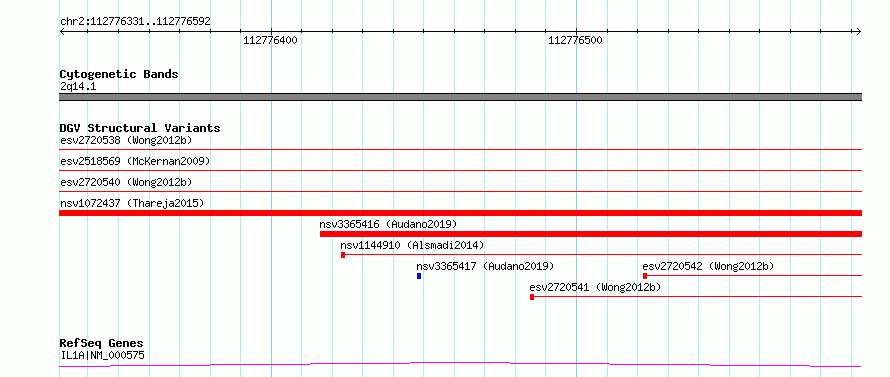
Task: Click the RefSeq Genes track title
Action: click(102, 344)
